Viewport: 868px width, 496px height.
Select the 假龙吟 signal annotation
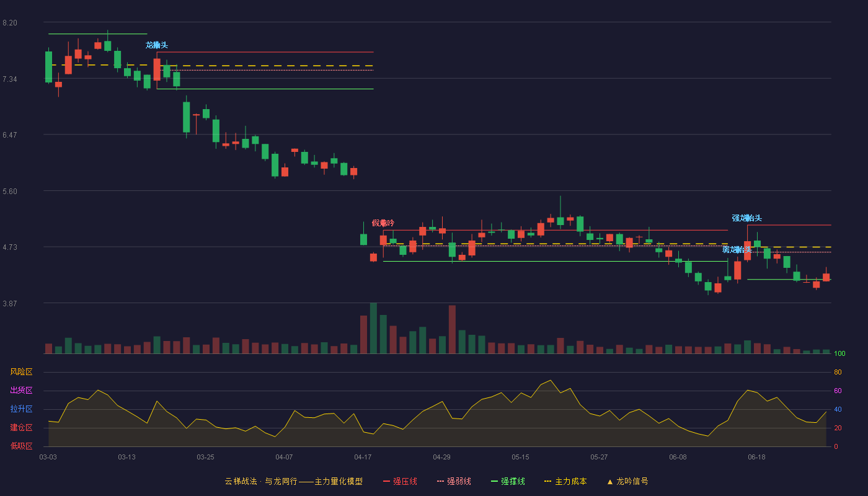[x=383, y=223]
